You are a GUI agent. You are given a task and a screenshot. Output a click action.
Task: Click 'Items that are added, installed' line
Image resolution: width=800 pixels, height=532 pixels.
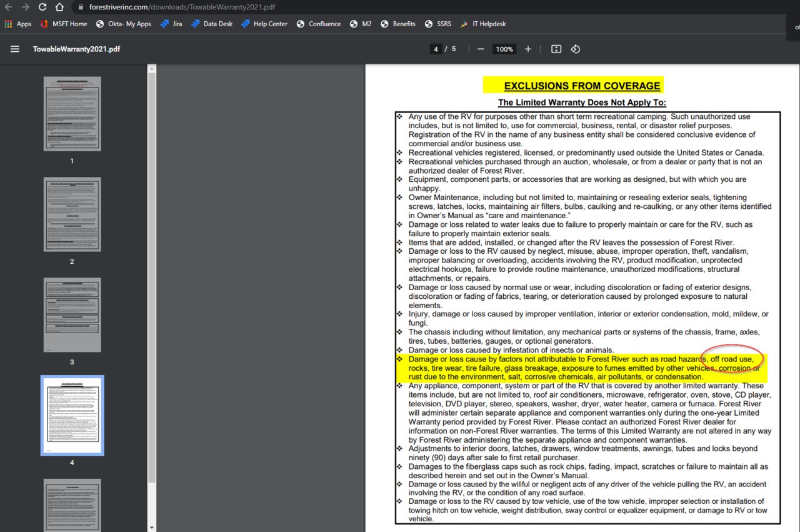571,243
